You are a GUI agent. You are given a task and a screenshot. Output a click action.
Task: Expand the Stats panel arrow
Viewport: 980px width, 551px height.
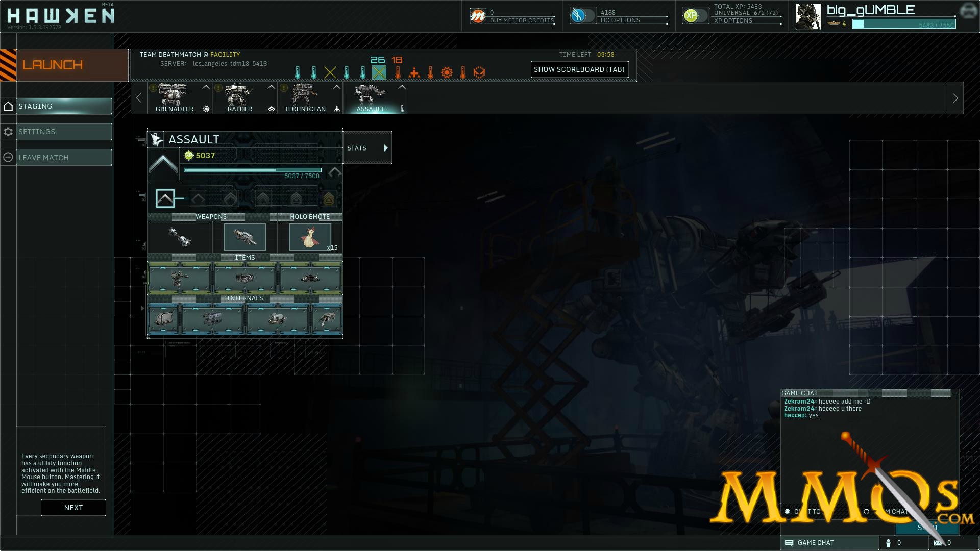click(x=386, y=148)
